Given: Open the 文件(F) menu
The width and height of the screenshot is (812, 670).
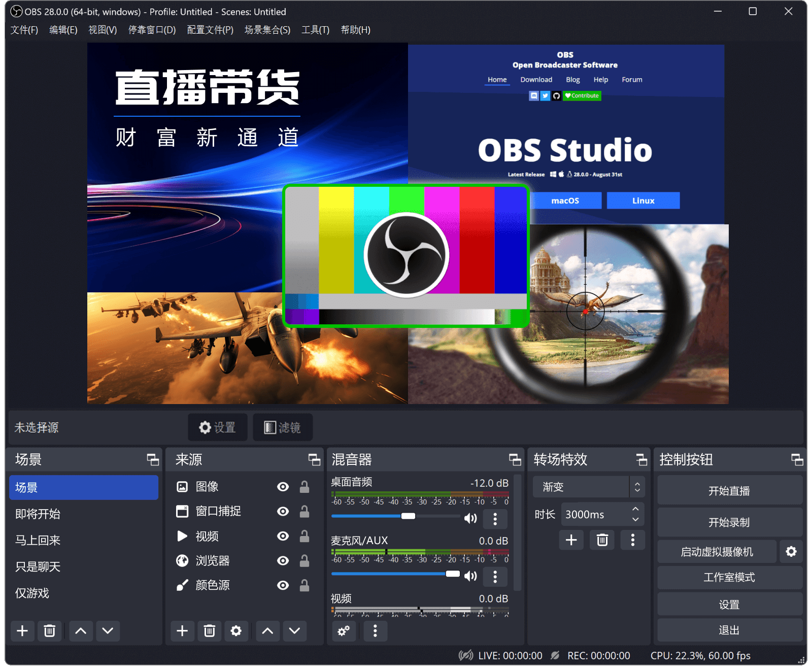Looking at the screenshot, I should [24, 30].
